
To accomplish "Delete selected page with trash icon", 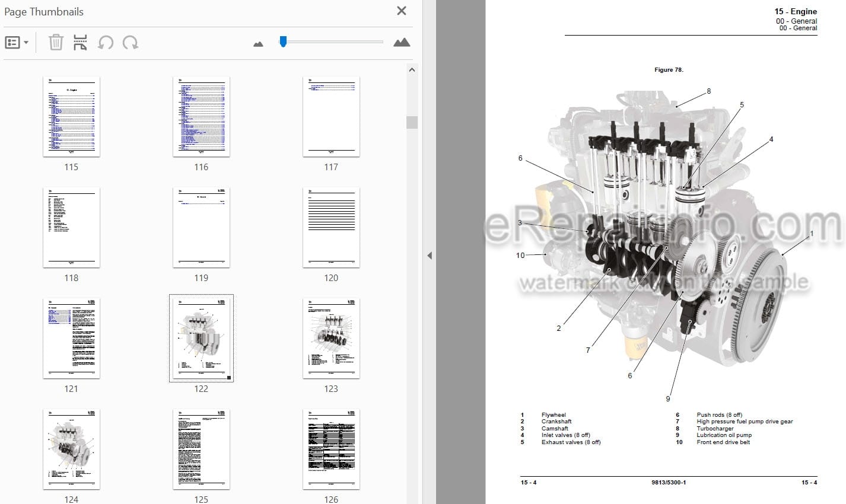I will (56, 43).
